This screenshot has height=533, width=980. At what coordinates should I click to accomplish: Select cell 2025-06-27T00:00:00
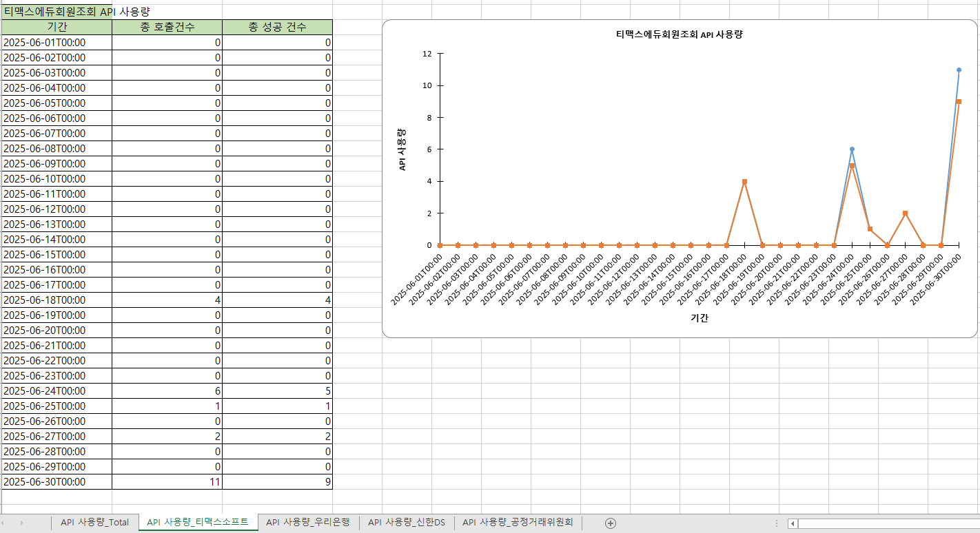pyautogui.click(x=57, y=436)
